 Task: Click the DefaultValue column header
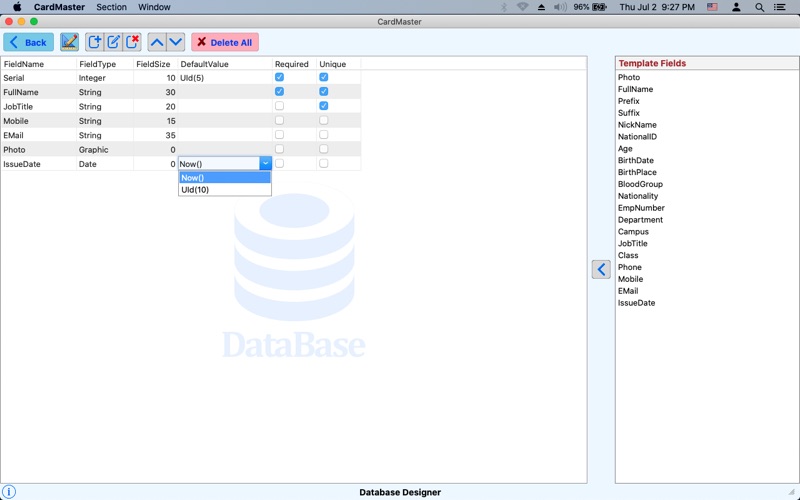[225, 64]
